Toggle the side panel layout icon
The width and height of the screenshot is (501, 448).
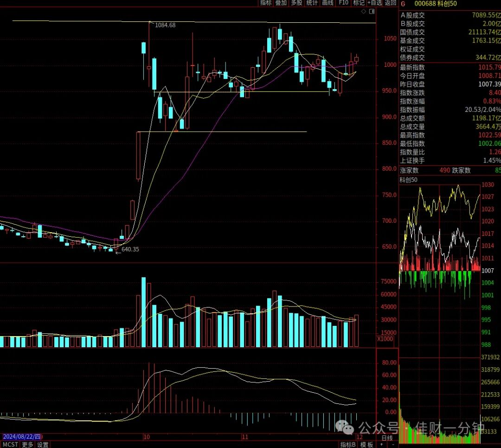click(x=372, y=12)
